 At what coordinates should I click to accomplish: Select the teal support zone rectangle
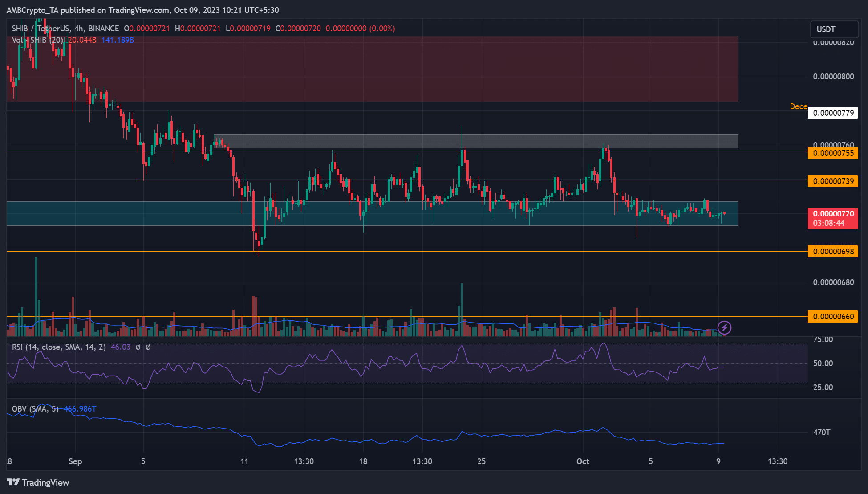pyautogui.click(x=373, y=213)
